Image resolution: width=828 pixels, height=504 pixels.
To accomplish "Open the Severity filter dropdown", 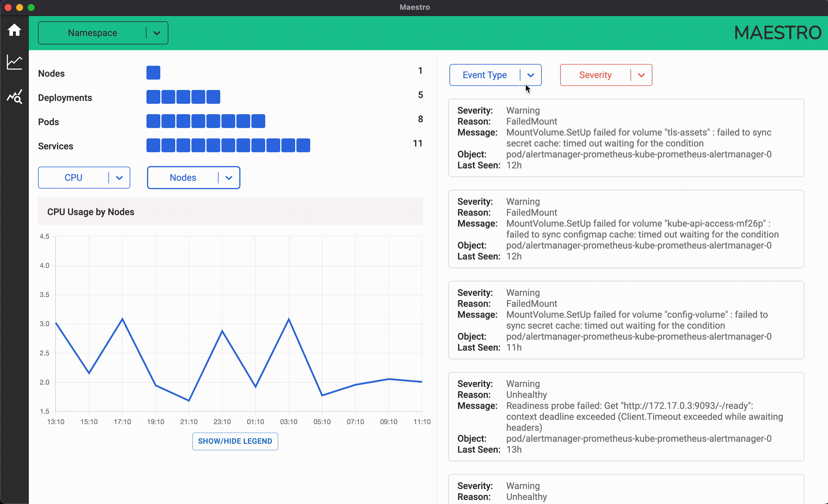I will (x=595, y=75).
